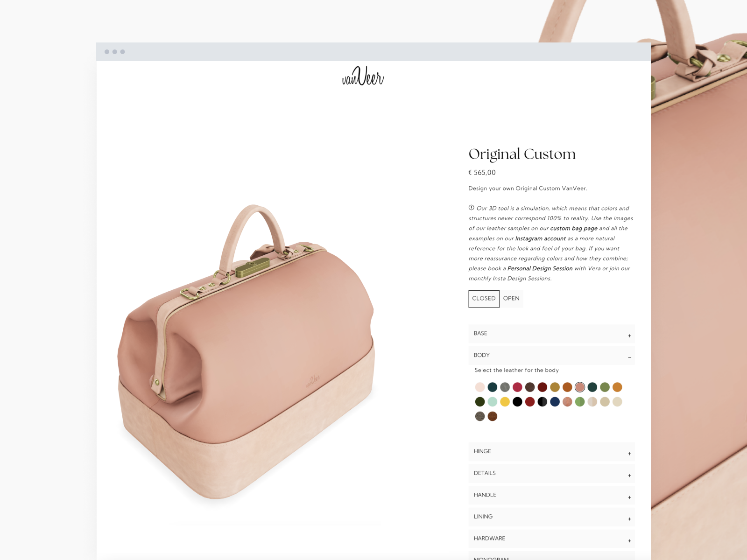
Task: Choose the half black half grey swatch
Action: point(542,402)
